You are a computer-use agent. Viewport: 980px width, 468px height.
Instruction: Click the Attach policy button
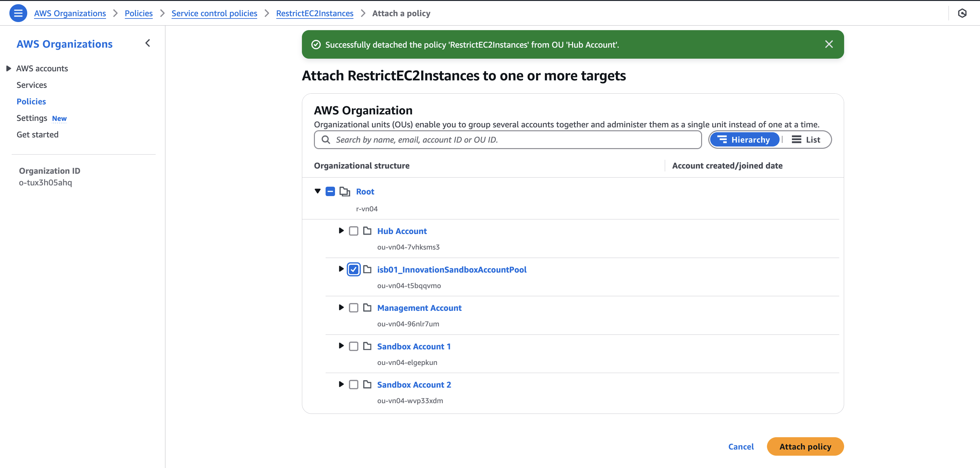tap(806, 447)
